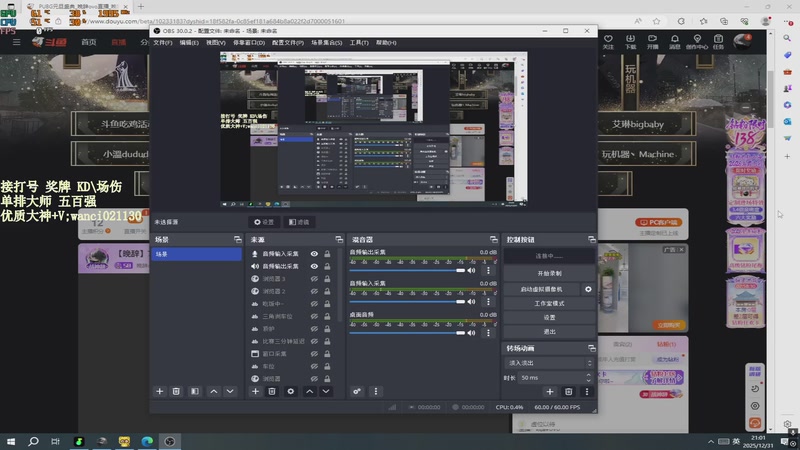Add a new scene transition
Viewport: 800px width, 450px height.
pos(549,391)
